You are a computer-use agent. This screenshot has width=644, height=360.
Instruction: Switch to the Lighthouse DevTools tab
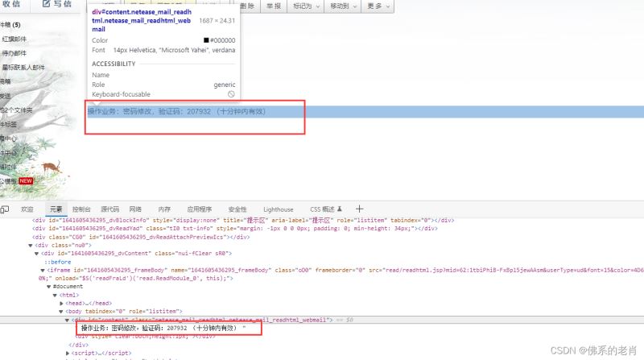(278, 209)
